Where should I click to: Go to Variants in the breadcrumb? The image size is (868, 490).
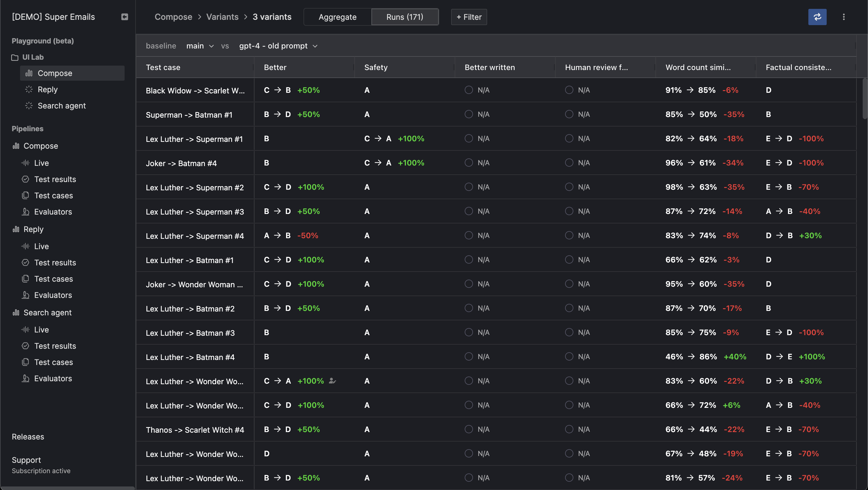tap(222, 17)
